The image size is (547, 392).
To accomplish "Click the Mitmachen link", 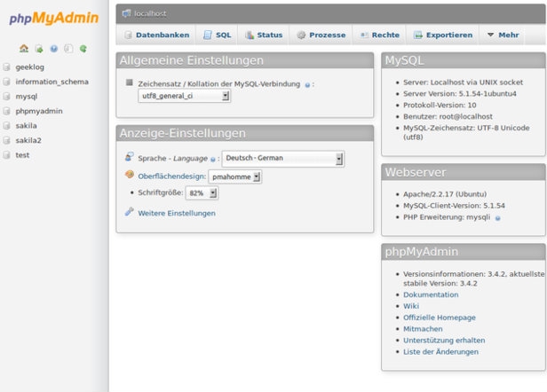I will tap(423, 329).
